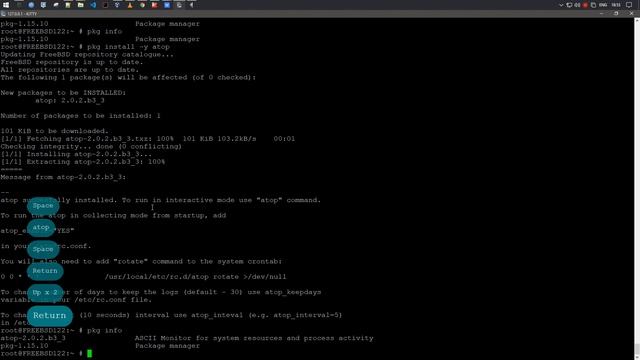Click the red recording icon in the system tray
This screenshot has width=640, height=360.
coord(585,5)
